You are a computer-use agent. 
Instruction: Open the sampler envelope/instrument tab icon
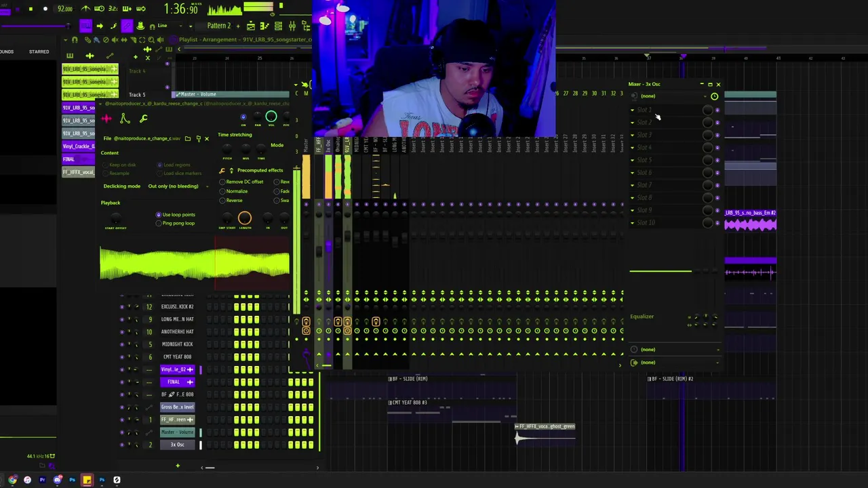[125, 119]
